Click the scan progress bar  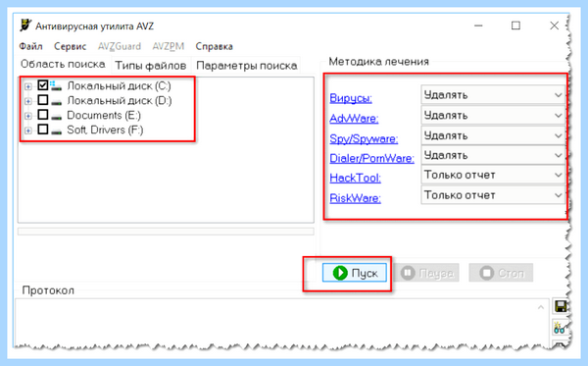pos(166,232)
